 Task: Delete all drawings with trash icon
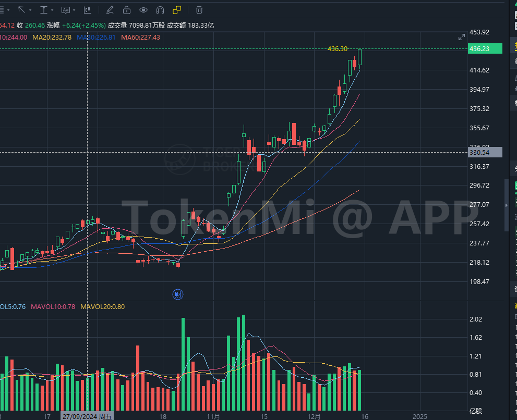tap(199, 9)
